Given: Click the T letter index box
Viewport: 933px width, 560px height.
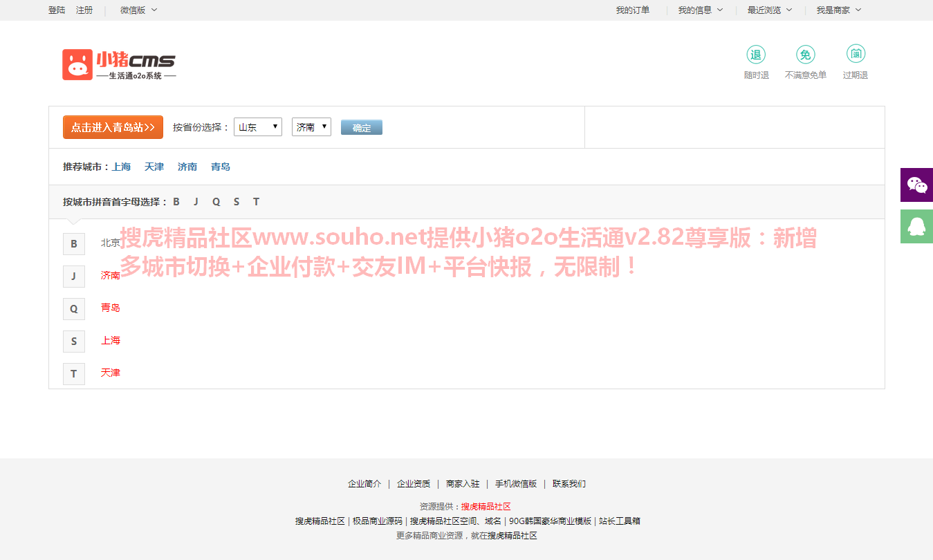Looking at the screenshot, I should [x=74, y=374].
